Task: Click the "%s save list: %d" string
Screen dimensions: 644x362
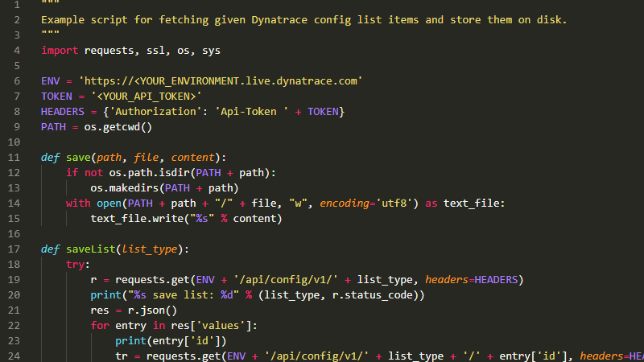Action: (184, 295)
